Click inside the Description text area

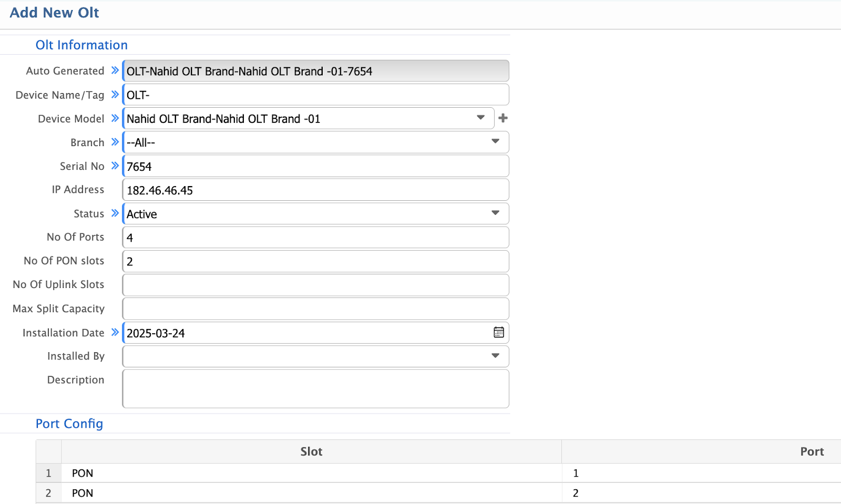coord(315,388)
